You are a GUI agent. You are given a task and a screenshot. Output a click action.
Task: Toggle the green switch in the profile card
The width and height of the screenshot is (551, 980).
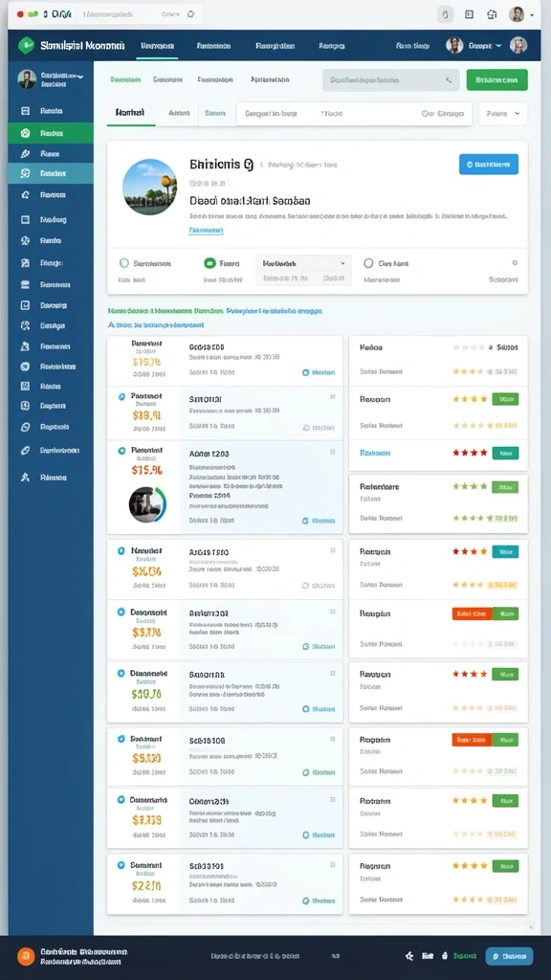tap(209, 263)
